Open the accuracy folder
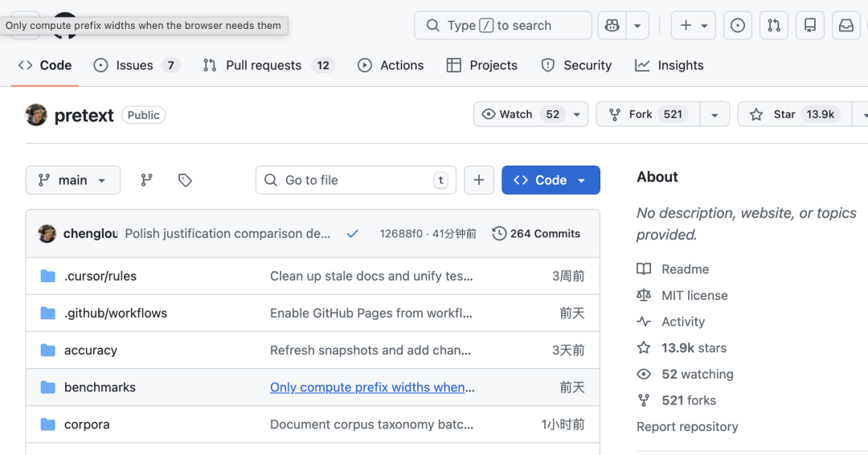868x455 pixels. pos(91,350)
